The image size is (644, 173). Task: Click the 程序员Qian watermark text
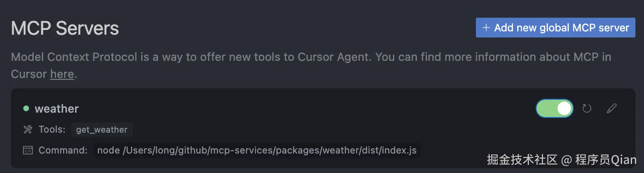[x=606, y=160]
